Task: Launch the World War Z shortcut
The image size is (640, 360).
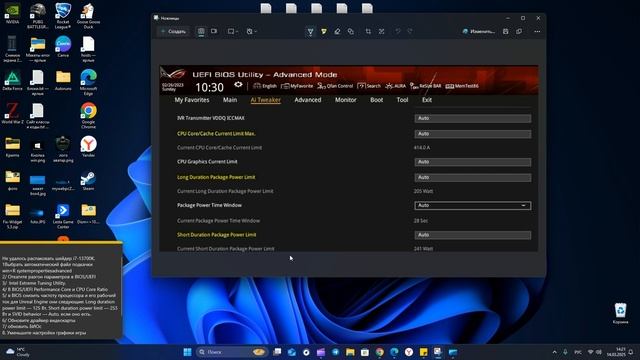Action: (x=12, y=113)
